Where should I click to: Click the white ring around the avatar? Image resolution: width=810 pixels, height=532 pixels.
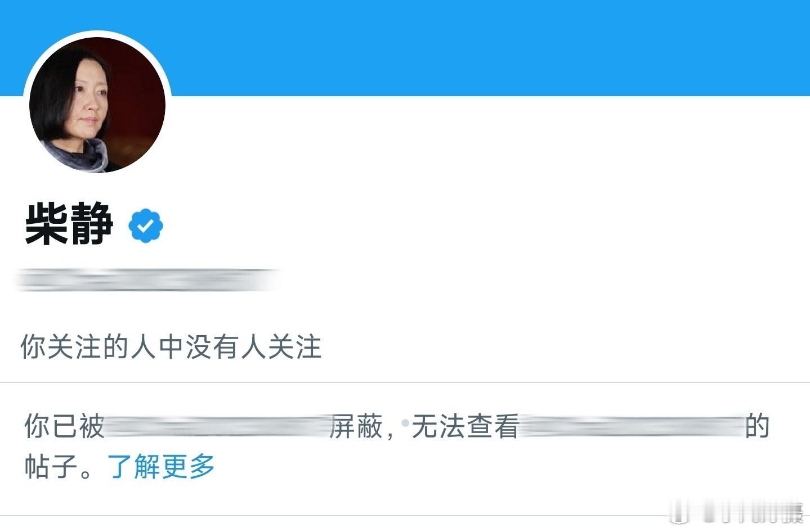(97, 34)
